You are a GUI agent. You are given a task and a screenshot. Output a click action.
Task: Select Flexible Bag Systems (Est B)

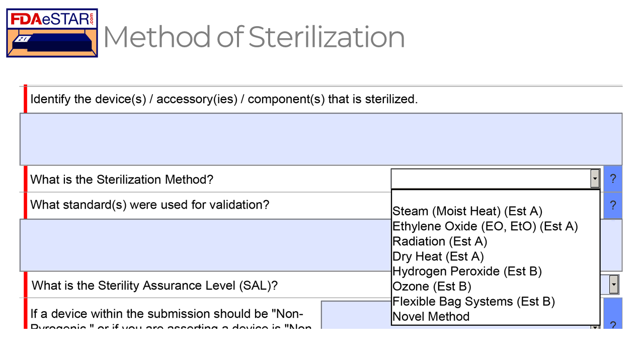473,301
